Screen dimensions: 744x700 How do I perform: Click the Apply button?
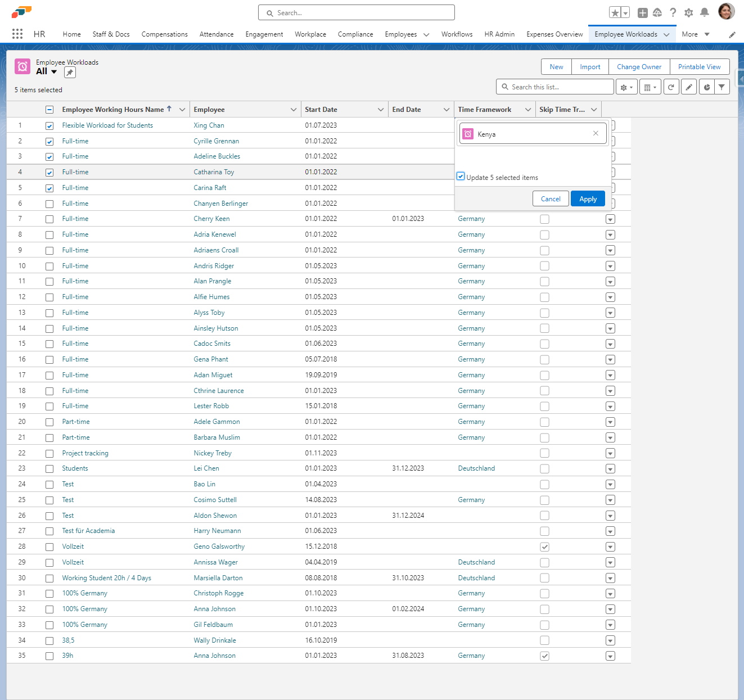[x=588, y=199]
